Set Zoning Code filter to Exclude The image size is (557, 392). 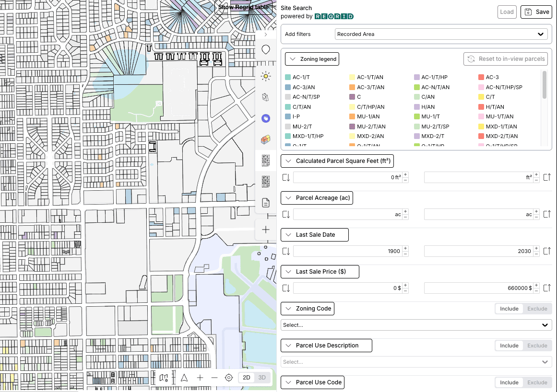pos(537,309)
